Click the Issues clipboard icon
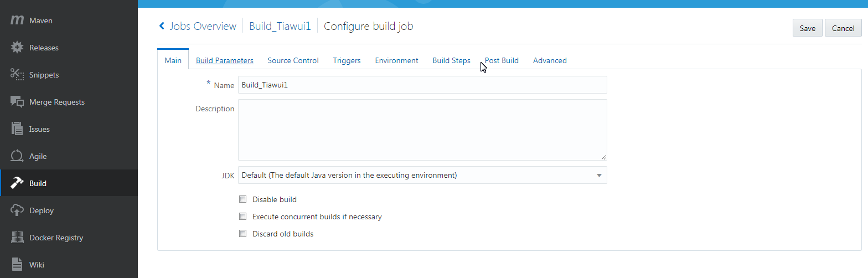The width and height of the screenshot is (868, 278). point(17,129)
